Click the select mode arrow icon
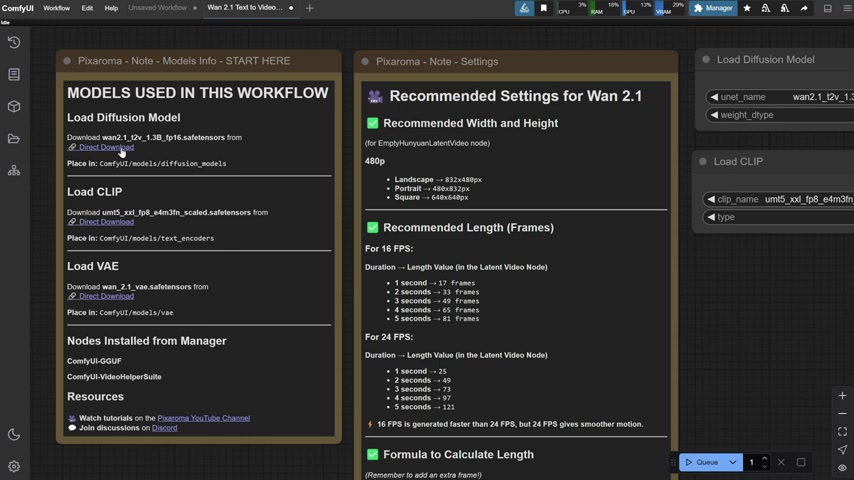854x480 pixels. [x=842, y=449]
